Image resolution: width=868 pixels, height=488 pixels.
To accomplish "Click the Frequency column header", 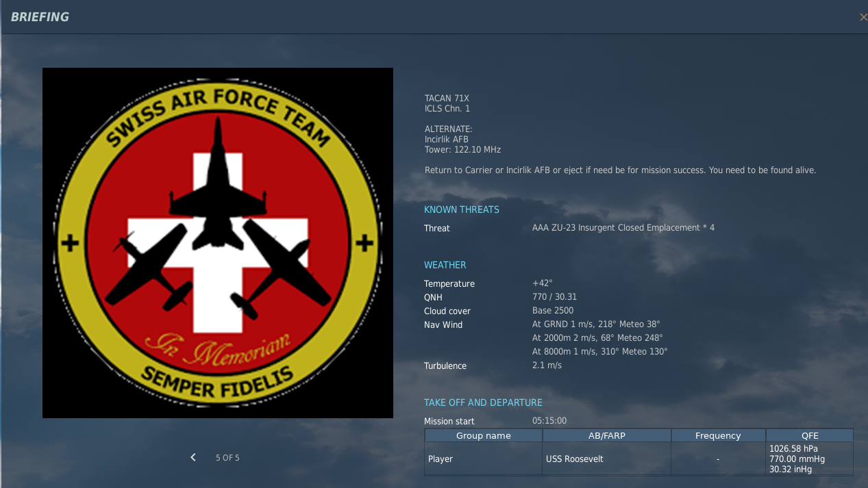I will 717,435.
